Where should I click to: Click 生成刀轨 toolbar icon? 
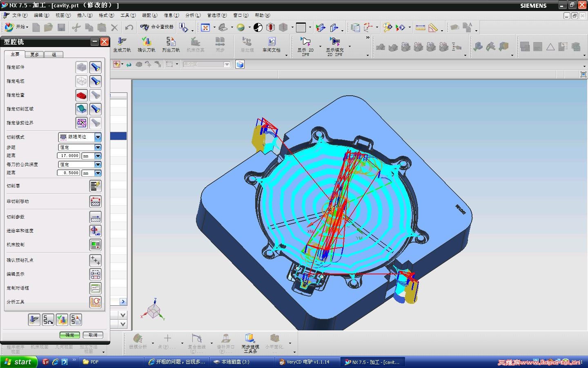click(122, 44)
